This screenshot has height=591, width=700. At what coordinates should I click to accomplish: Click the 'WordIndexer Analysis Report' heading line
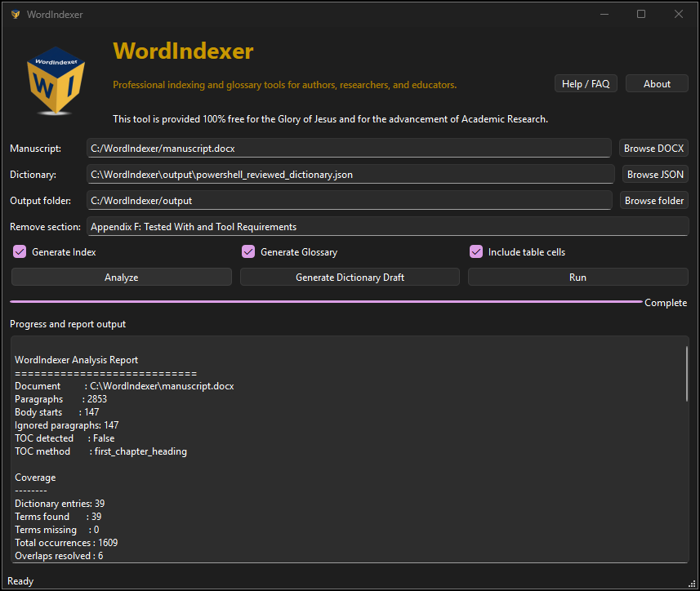pyautogui.click(x=76, y=360)
